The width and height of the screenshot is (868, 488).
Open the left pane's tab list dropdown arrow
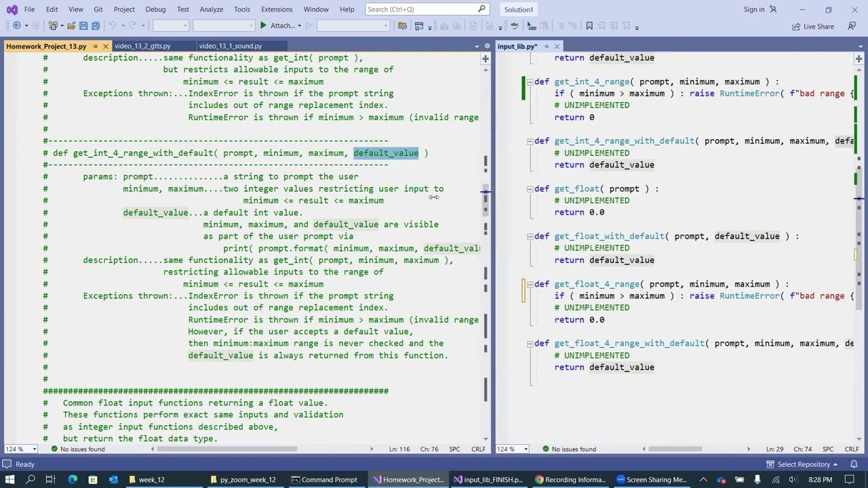[477, 46]
